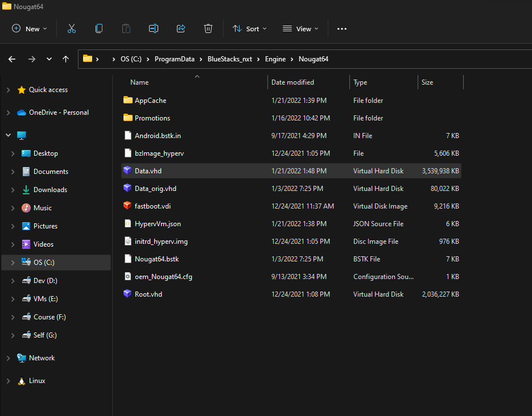This screenshot has height=416, width=532.
Task: Go up one folder level arrow
Action: [66, 59]
